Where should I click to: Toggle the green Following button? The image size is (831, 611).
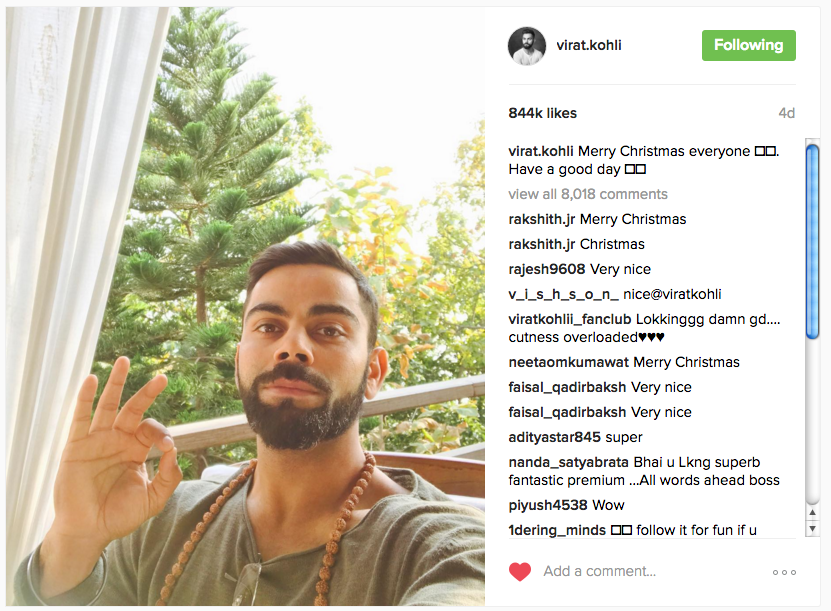coord(748,46)
